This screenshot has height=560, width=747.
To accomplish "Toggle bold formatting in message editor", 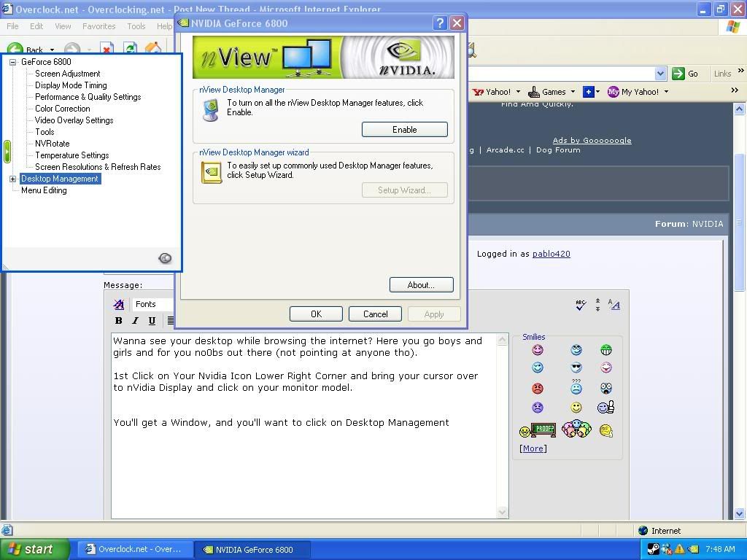I will click(119, 321).
